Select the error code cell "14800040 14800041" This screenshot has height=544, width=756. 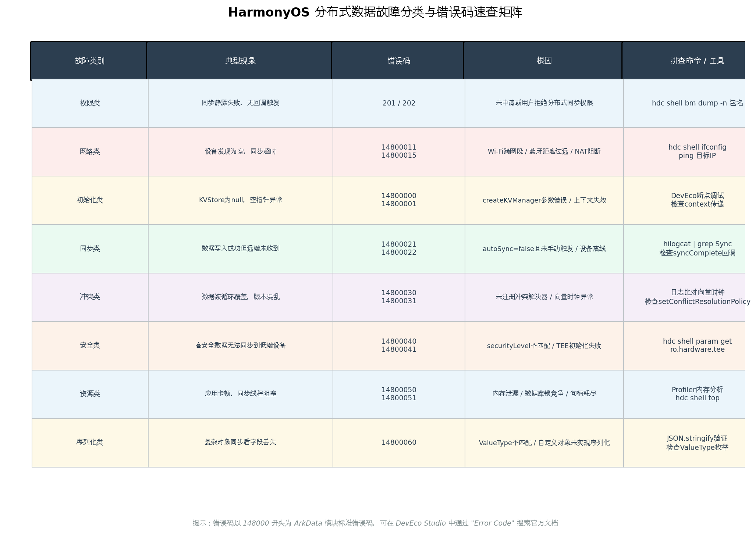(x=399, y=346)
